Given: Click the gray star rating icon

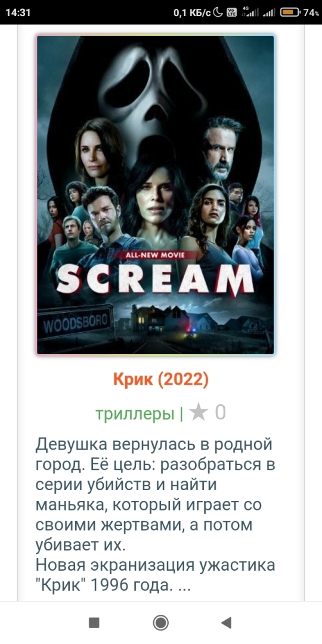Looking at the screenshot, I should tap(199, 413).
